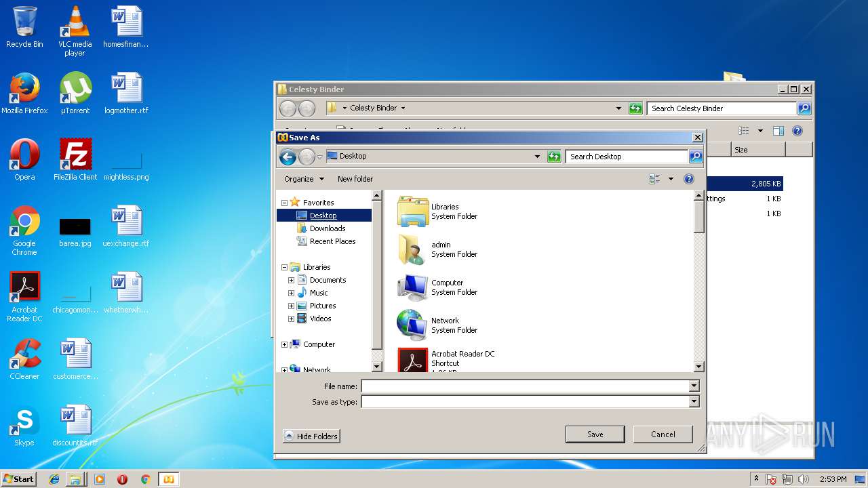Show hidden icons in system tray
Viewport: 868px width, 488px height.
click(x=756, y=479)
